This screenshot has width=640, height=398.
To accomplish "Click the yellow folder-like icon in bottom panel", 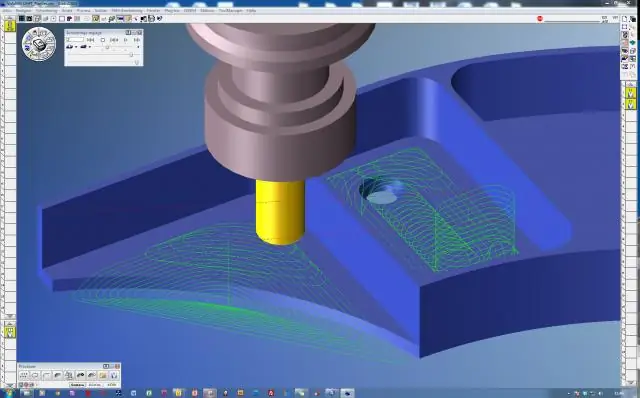I will pyautogui.click(x=102, y=375).
